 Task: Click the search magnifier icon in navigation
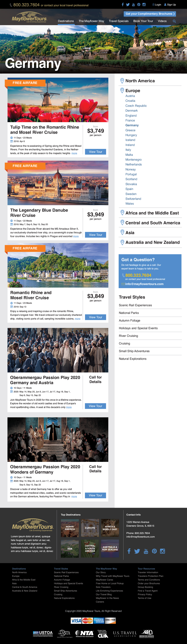[174, 21]
